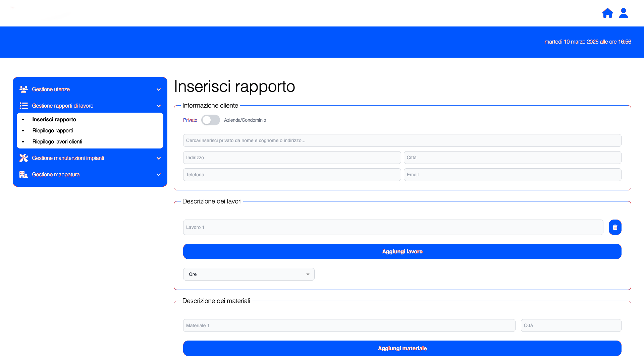Open the Ore dropdown
The height and width of the screenshot is (362, 644).
[249, 274]
